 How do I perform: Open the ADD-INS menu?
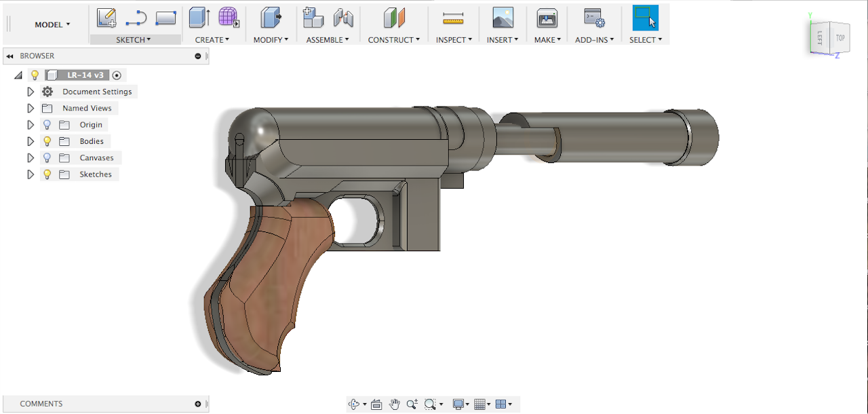tap(594, 40)
